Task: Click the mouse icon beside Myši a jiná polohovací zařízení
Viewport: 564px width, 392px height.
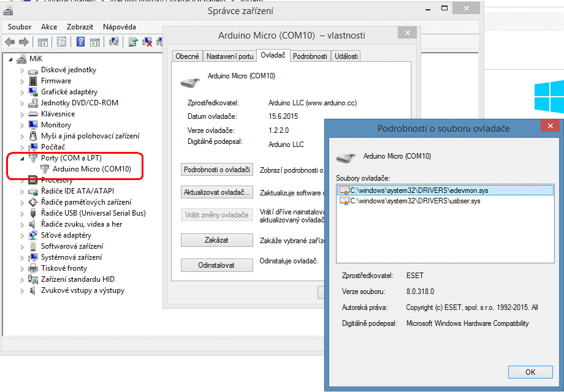Action: click(33, 136)
